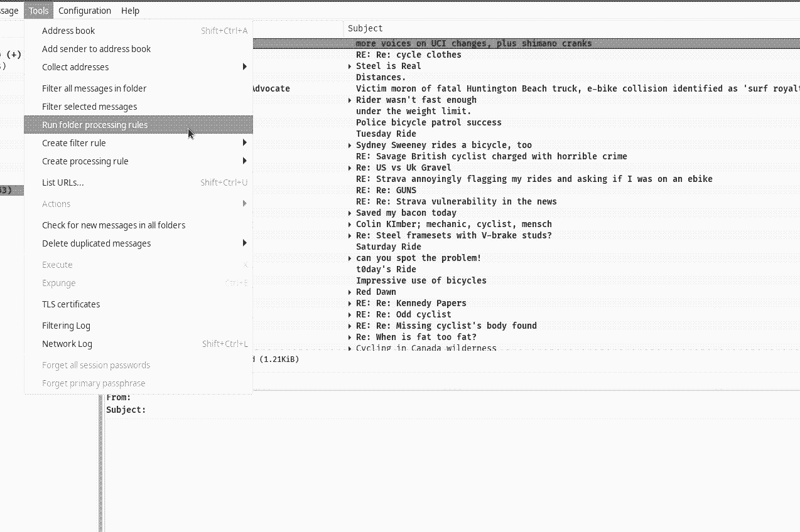Expand the Colin KImber thread
This screenshot has width=800, height=532.
tap(350, 224)
